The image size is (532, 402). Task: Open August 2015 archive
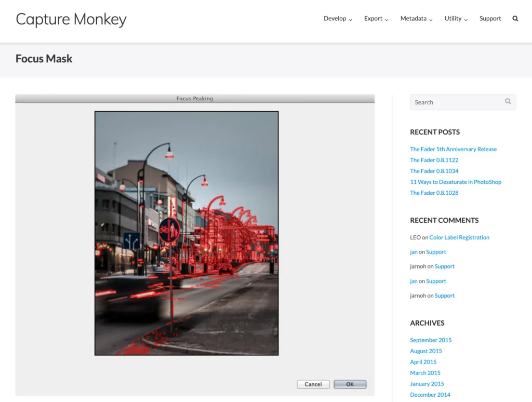tap(426, 351)
